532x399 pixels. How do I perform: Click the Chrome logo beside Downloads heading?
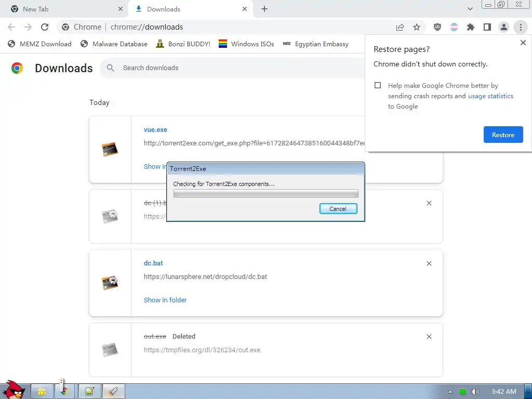click(17, 68)
